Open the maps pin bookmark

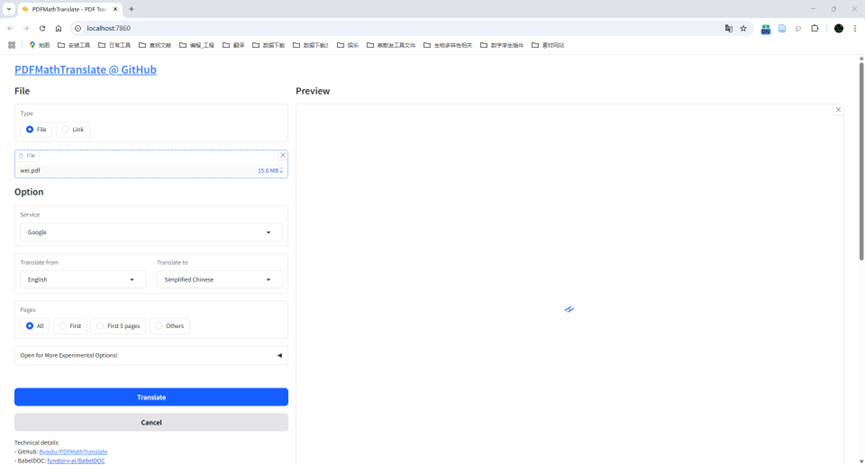coord(39,45)
